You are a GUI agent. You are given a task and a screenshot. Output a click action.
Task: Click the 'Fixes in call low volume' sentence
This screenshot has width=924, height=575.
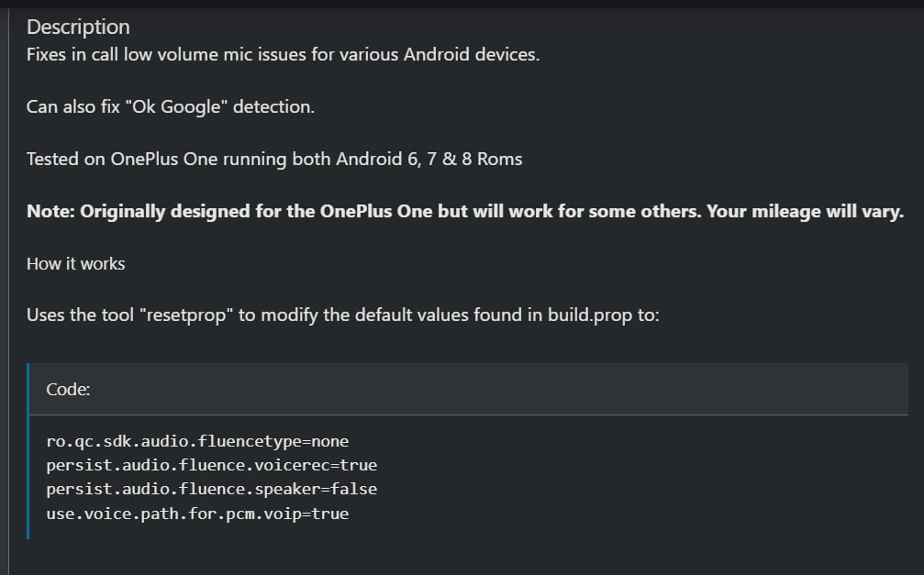[283, 54]
